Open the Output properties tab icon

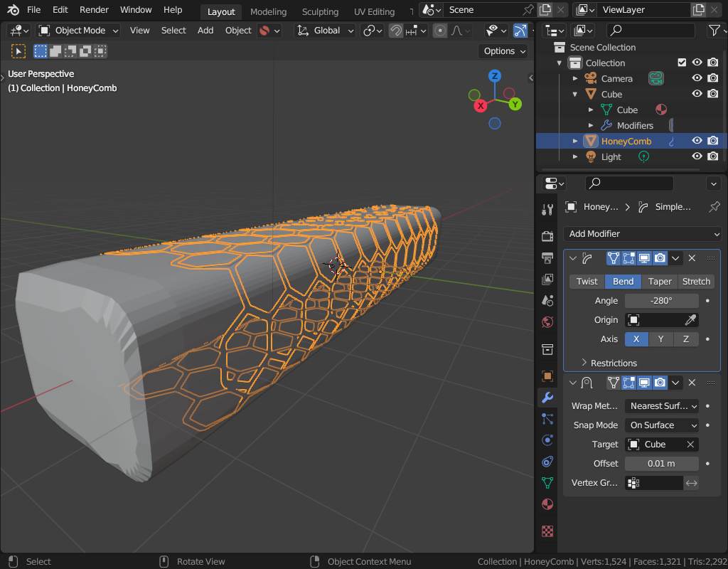click(x=547, y=257)
